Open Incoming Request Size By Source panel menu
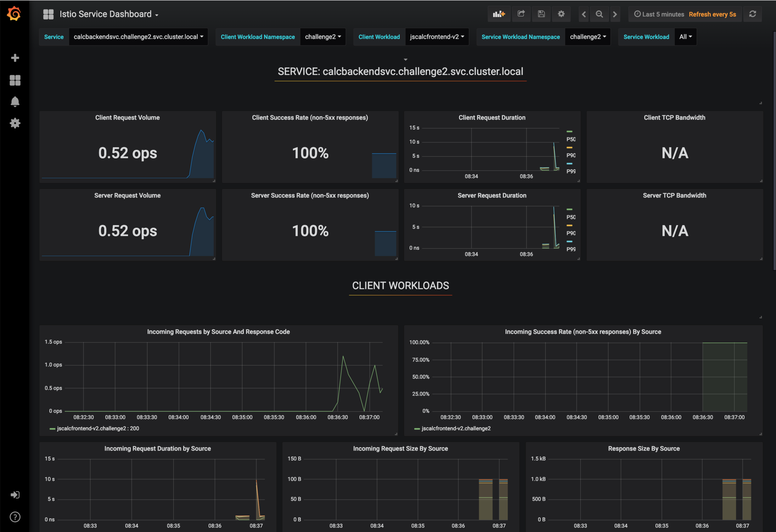This screenshot has height=532, width=776. pos(400,448)
